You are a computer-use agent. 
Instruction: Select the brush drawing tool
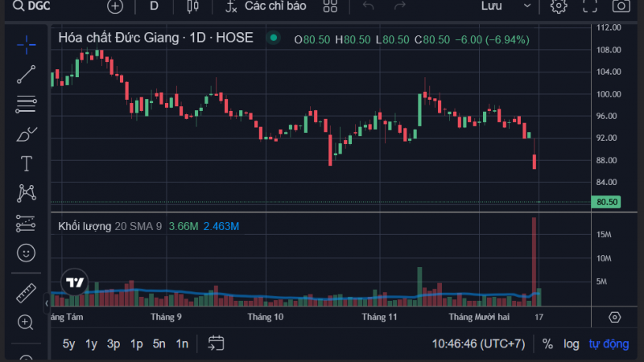click(x=26, y=134)
